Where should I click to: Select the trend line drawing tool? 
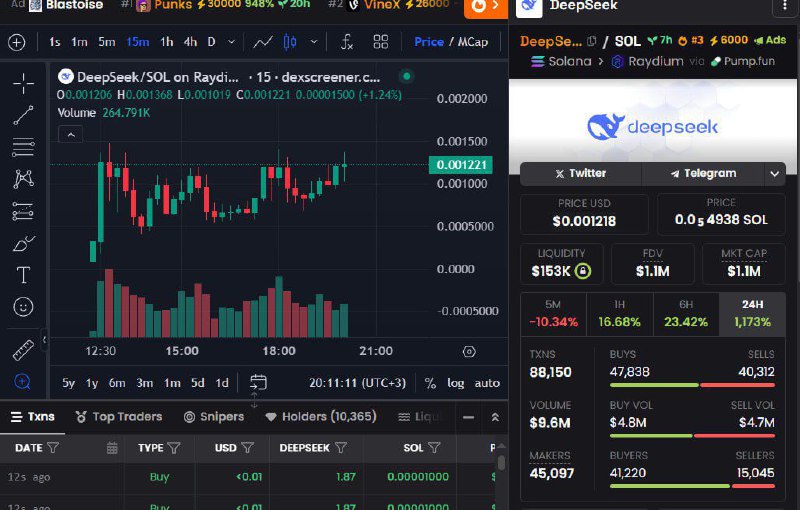pos(23,116)
